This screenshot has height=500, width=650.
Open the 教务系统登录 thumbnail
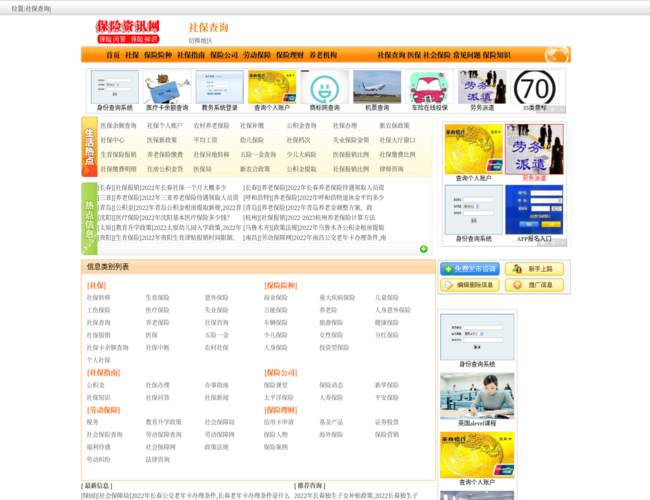coord(219,87)
